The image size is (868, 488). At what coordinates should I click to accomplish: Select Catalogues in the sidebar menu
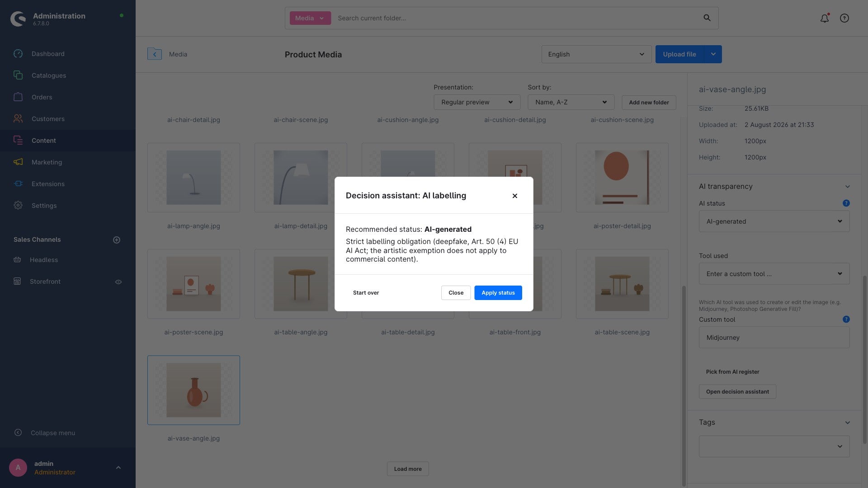tap(49, 75)
